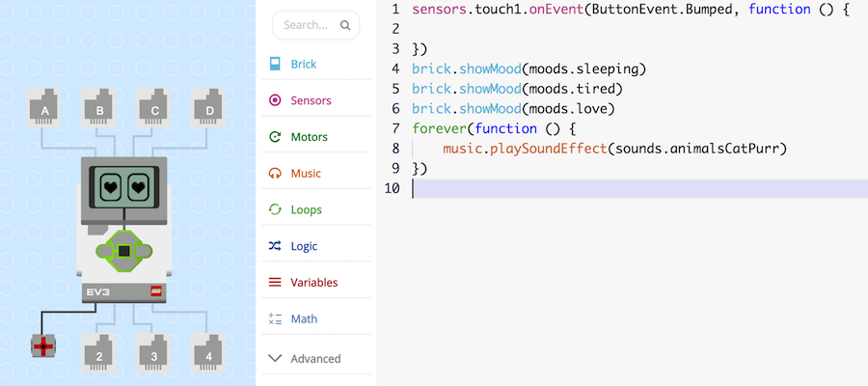868x386 pixels.
Task: Click the Loops cycle icon
Action: (275, 210)
